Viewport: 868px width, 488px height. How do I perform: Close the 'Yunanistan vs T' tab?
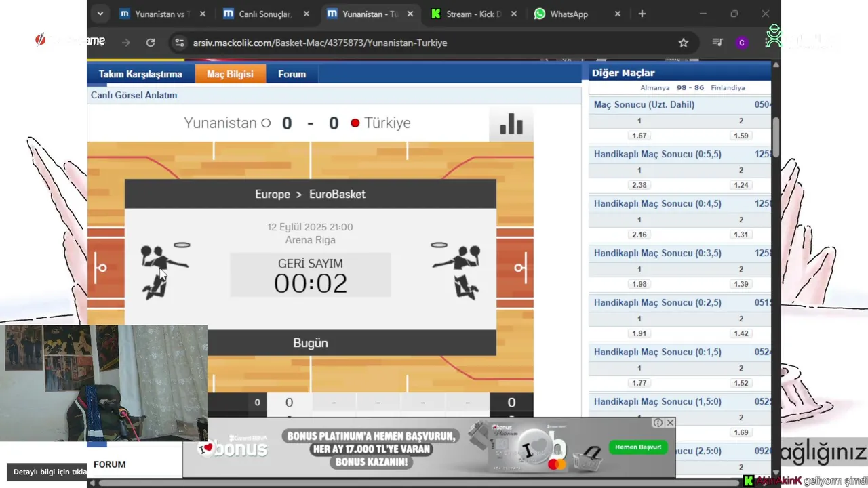(202, 14)
